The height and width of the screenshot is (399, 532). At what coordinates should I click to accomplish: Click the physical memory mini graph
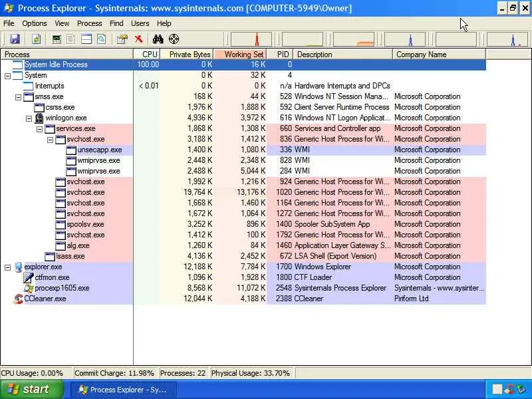tap(354, 39)
